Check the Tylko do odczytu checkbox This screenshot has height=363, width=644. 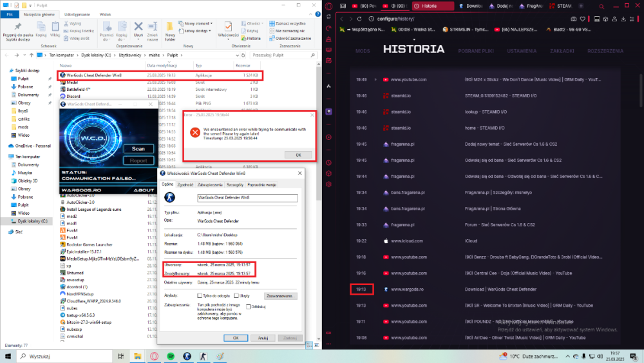point(200,295)
